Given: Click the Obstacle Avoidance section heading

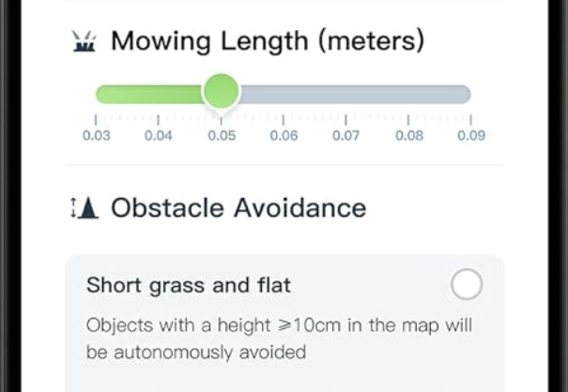Looking at the screenshot, I should click(x=238, y=208).
